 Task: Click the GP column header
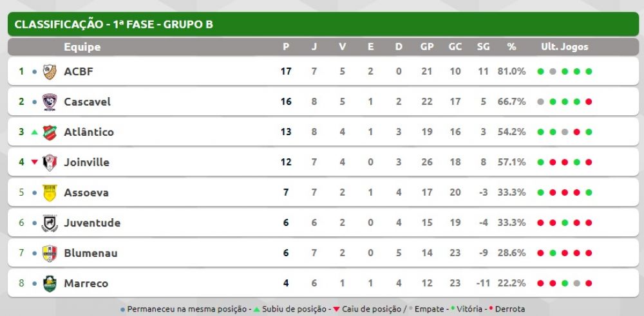(426, 47)
